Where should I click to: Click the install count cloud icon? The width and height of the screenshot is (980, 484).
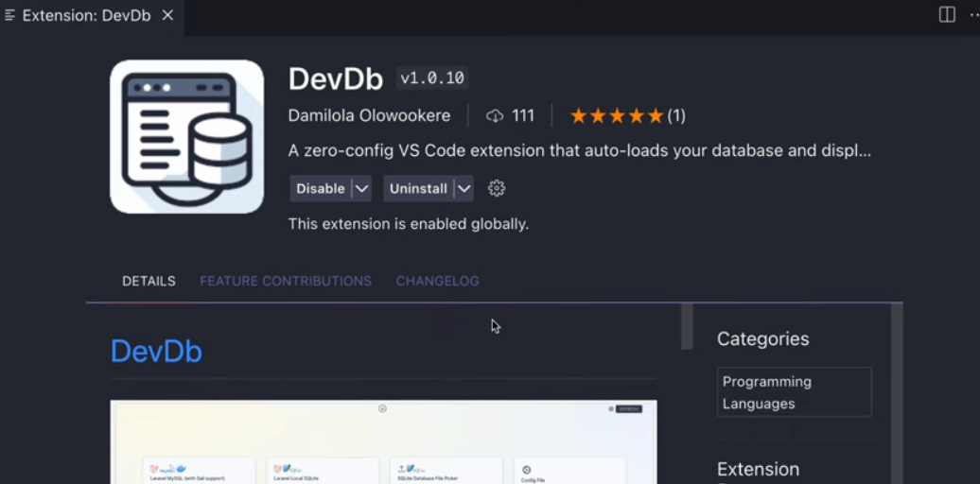point(495,116)
